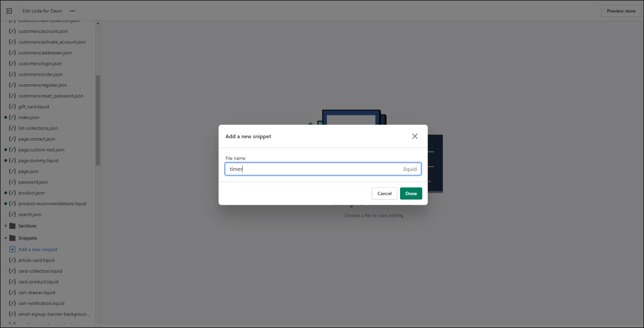Viewport: 644px width, 328px height.
Task: Click file icon beside card-product.liquid
Action: pyautogui.click(x=13, y=282)
